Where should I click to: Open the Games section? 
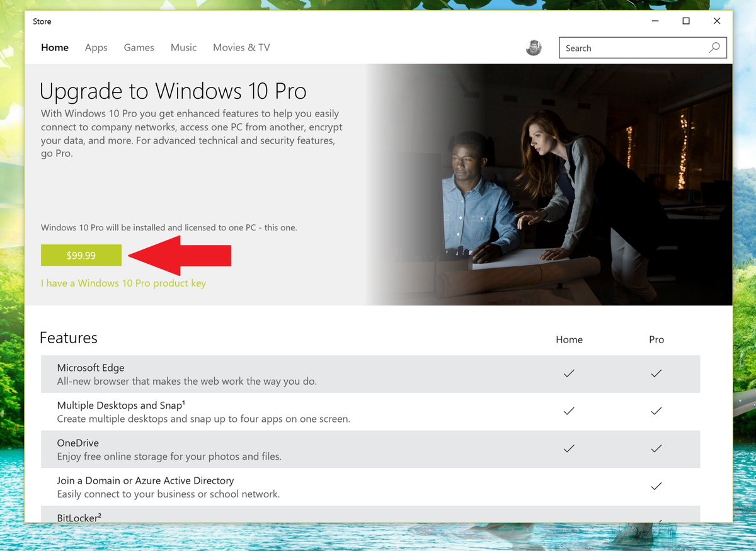[x=139, y=47]
